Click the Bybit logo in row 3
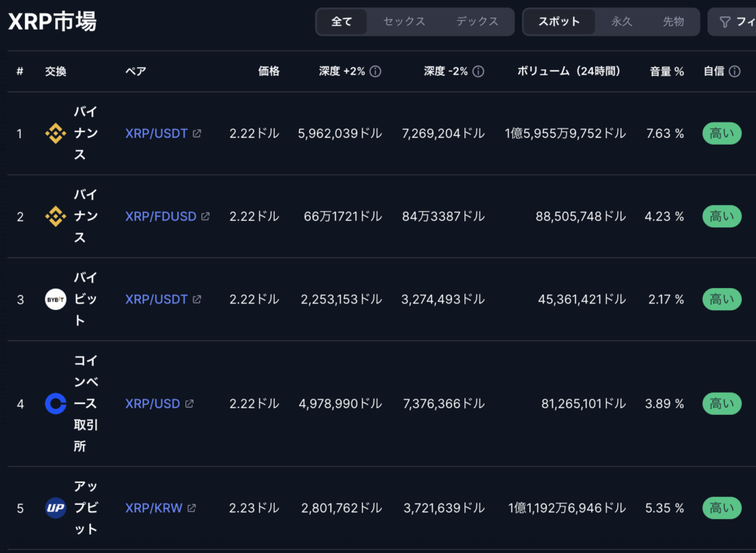This screenshot has width=756, height=553. [x=55, y=300]
